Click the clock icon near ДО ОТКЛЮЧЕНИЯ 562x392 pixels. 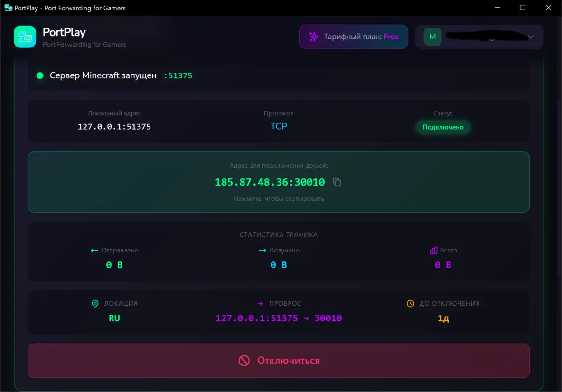coord(411,303)
